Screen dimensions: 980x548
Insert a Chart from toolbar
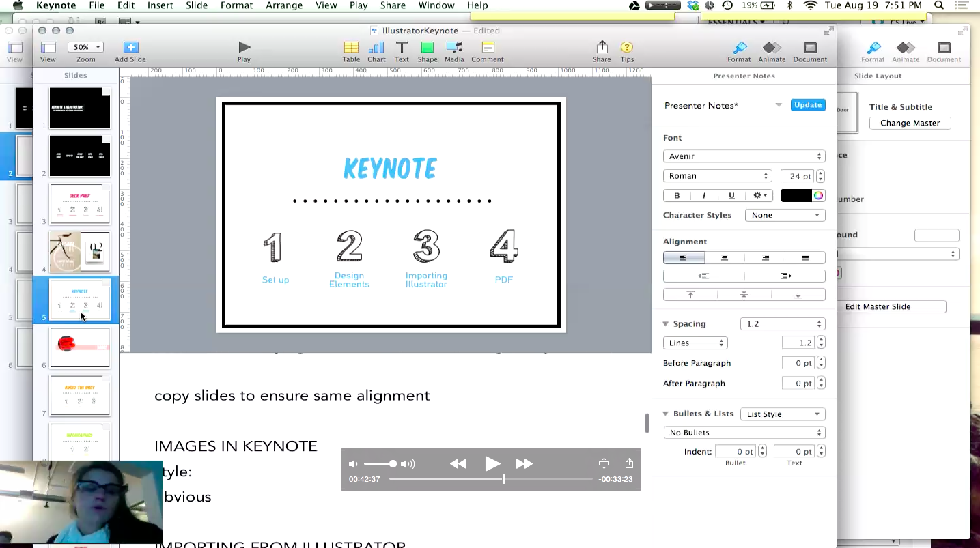[376, 51]
